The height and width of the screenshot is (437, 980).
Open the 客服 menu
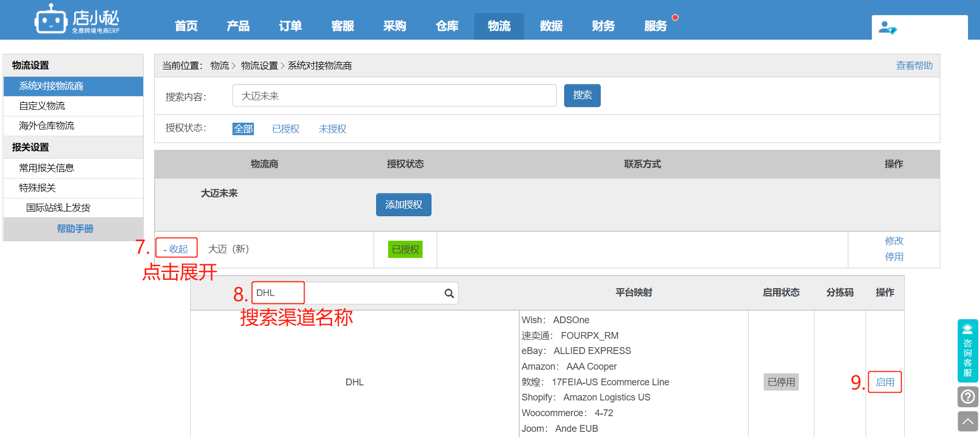(x=343, y=26)
